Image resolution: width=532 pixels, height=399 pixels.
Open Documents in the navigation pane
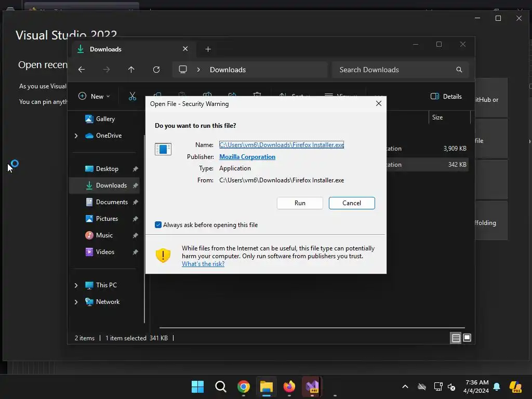(112, 202)
